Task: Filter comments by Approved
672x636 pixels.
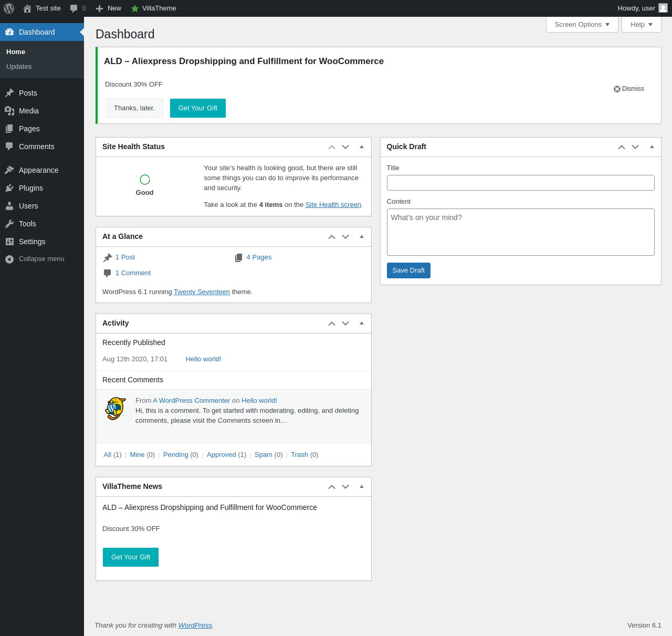Action: 222,455
